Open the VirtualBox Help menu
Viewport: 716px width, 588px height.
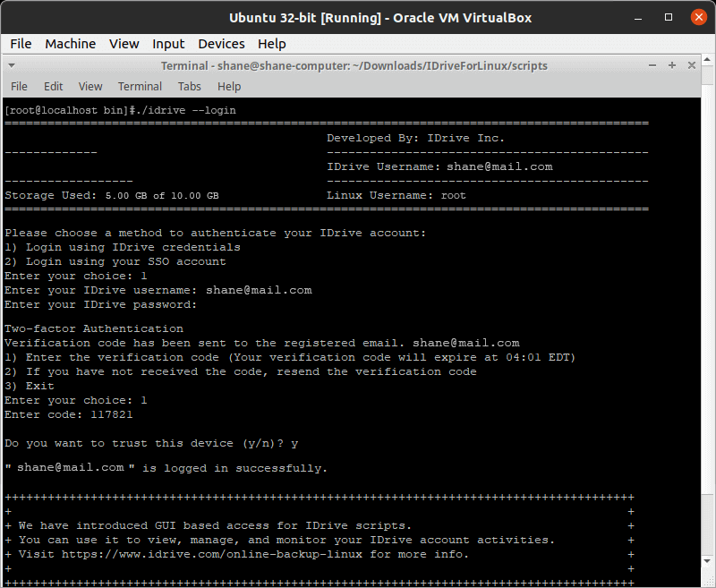272,44
